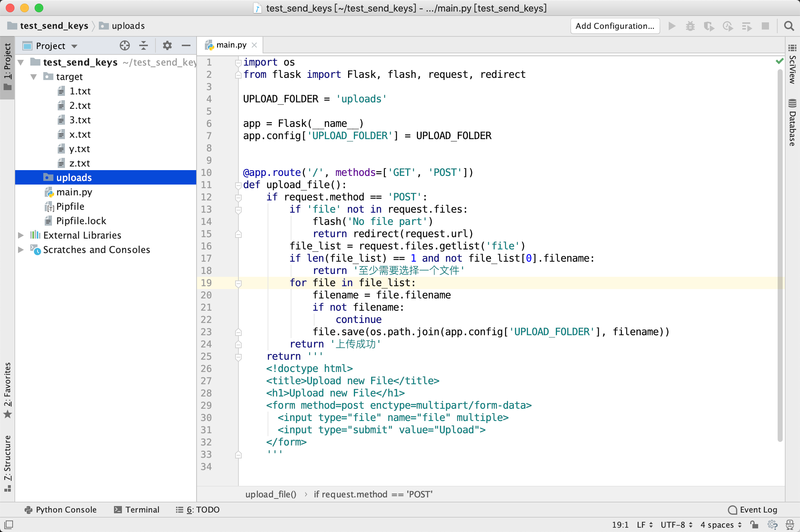Collapse the test_send_keys root folder
Viewport: 800px width, 532px height.
pos(21,62)
